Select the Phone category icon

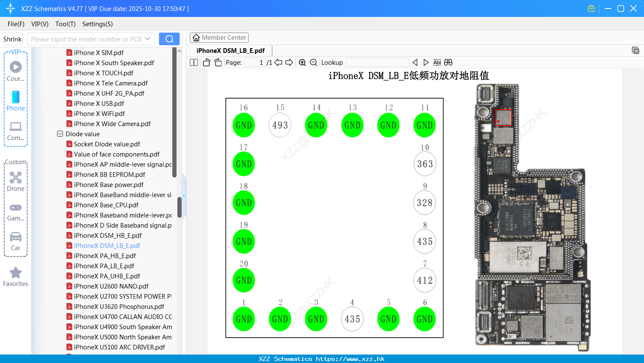pos(16,101)
